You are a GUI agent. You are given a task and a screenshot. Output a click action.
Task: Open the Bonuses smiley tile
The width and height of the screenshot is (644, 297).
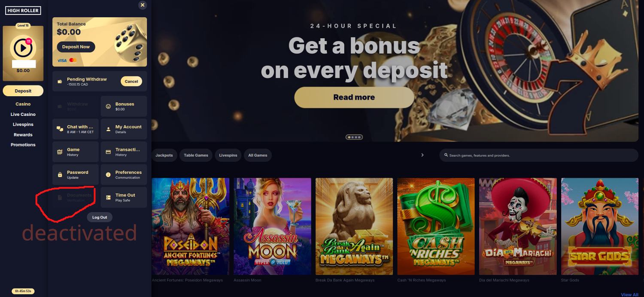124,106
